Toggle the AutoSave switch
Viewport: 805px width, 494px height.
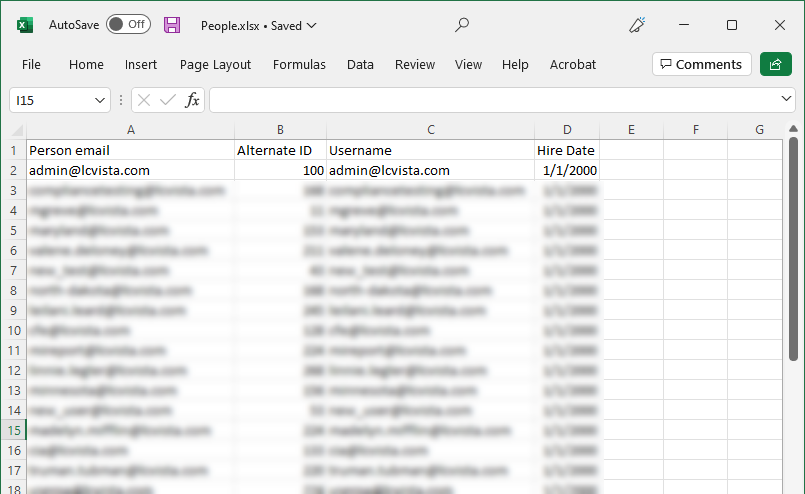(x=128, y=25)
